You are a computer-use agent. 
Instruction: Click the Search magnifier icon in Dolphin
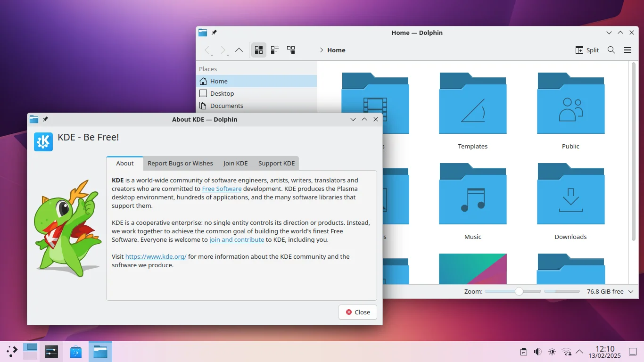click(611, 50)
